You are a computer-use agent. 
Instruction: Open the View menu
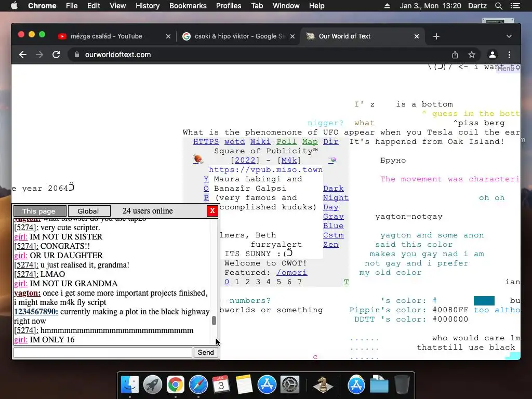click(x=118, y=6)
